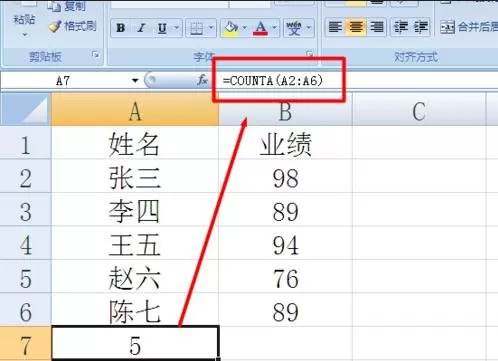This screenshot has height=361, width=498.
Task: Open font color dropdown arrow
Action: [274, 28]
